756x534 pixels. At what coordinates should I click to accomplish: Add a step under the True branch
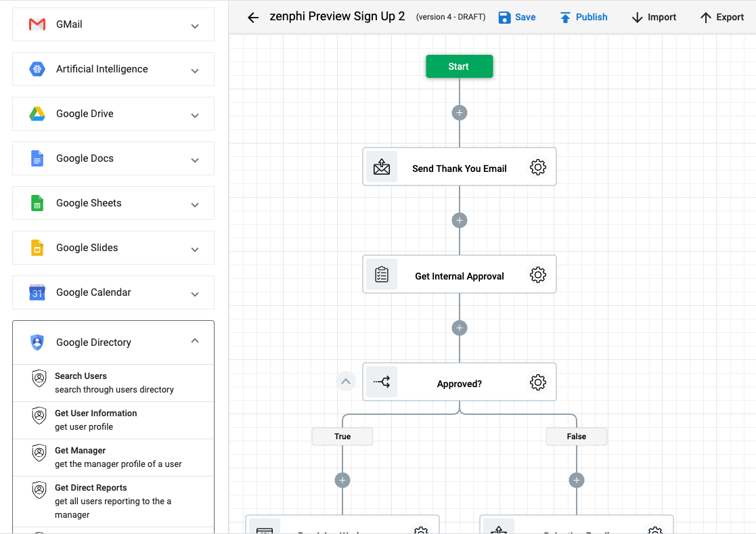(x=342, y=481)
